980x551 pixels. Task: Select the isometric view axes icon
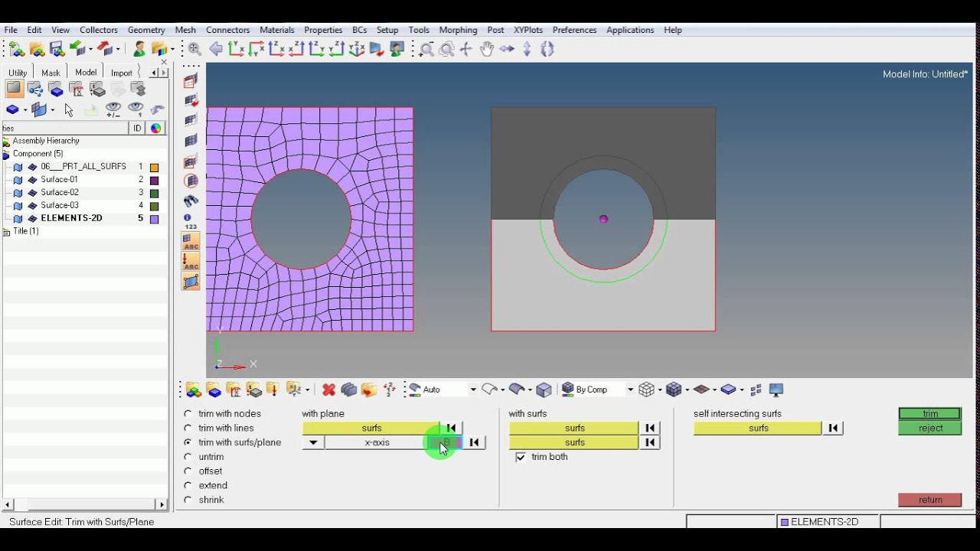[357, 49]
